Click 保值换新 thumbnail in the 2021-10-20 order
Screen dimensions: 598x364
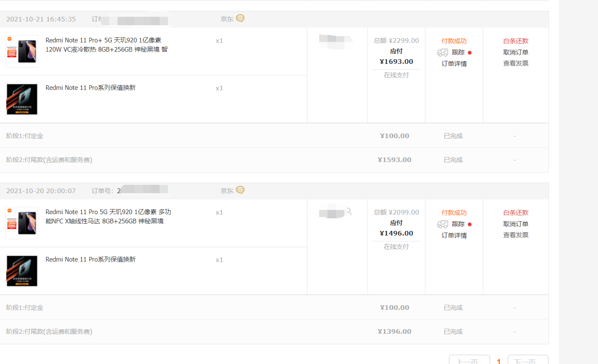click(22, 271)
